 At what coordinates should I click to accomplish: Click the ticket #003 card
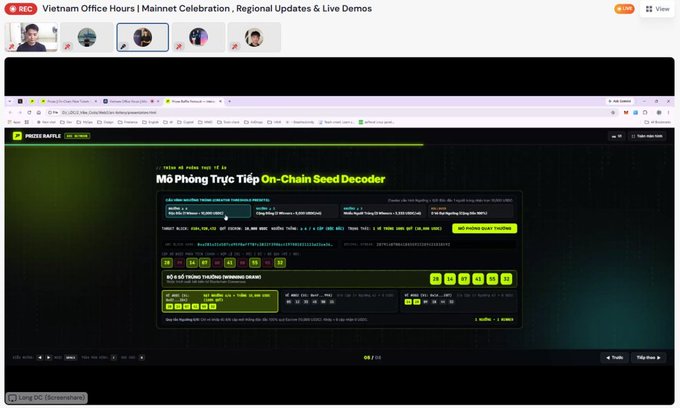459,301
